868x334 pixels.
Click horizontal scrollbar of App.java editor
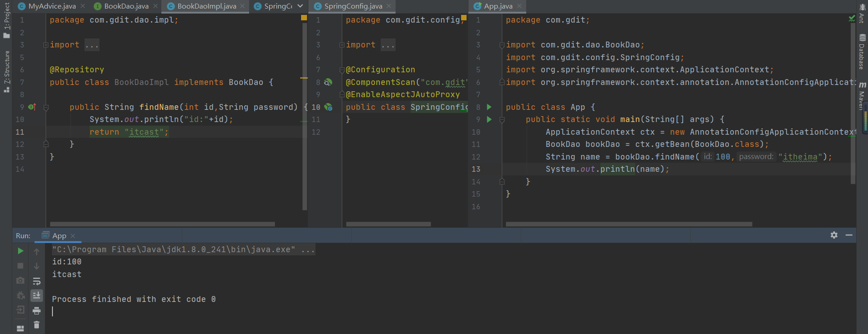629,224
